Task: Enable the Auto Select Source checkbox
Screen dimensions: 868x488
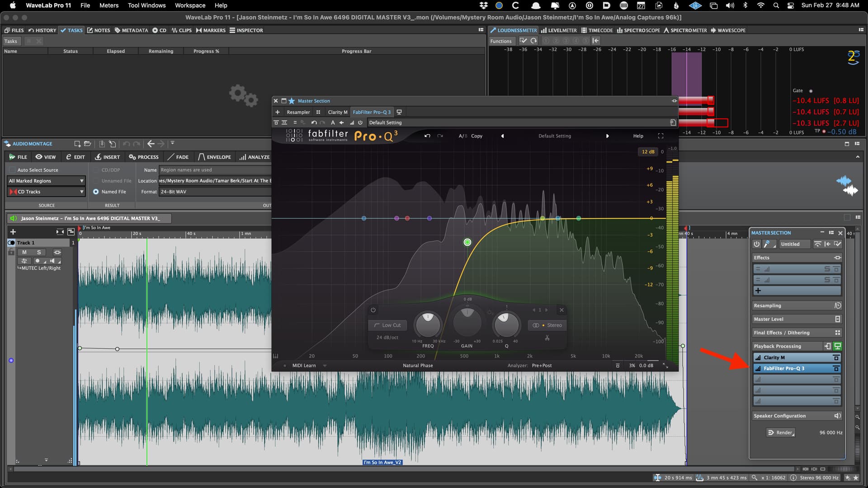Action: [x=13, y=170]
